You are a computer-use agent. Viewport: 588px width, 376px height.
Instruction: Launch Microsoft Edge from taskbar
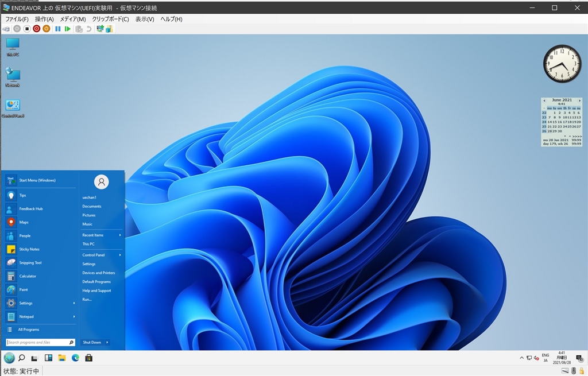[x=75, y=358]
